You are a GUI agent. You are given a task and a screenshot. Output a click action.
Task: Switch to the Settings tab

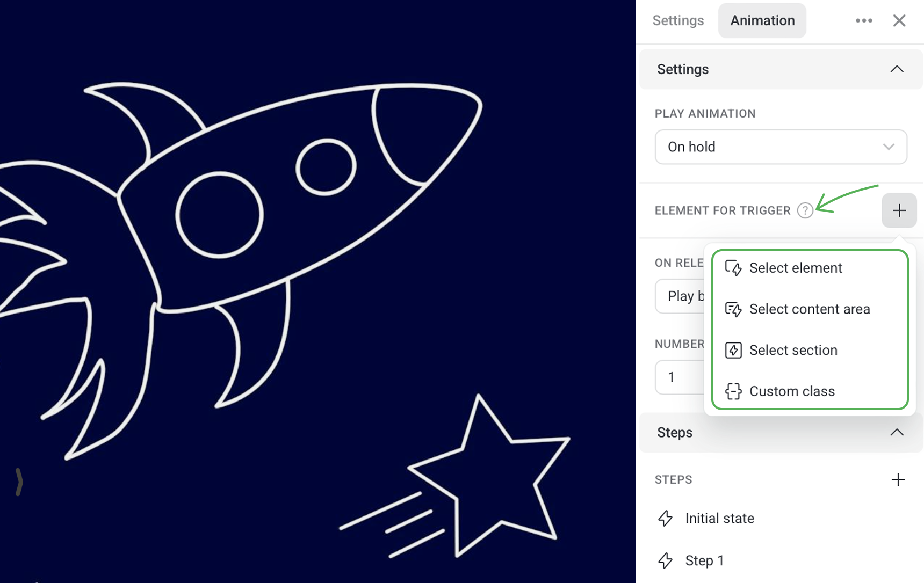pyautogui.click(x=678, y=20)
